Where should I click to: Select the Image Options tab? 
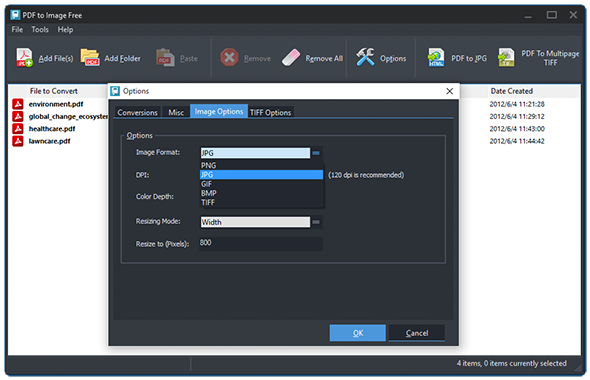(x=219, y=111)
